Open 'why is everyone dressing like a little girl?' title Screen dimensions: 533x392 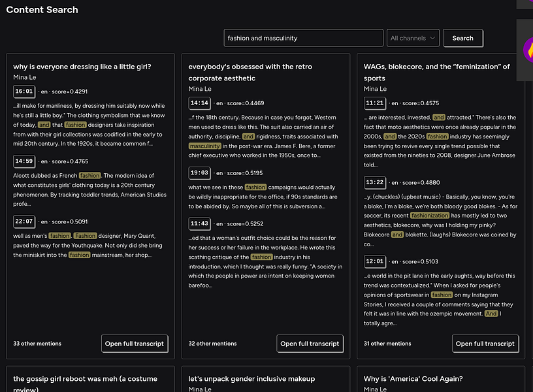pyautogui.click(x=82, y=67)
